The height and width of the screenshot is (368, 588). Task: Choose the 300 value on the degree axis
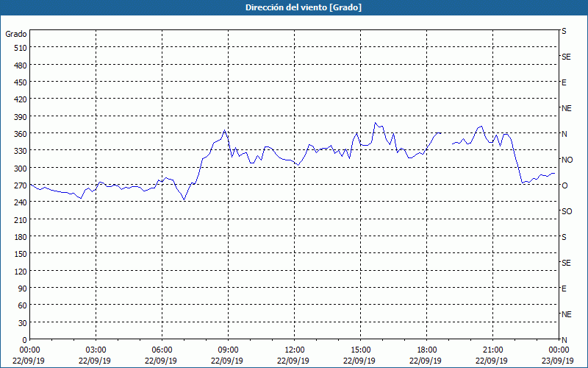(21, 169)
